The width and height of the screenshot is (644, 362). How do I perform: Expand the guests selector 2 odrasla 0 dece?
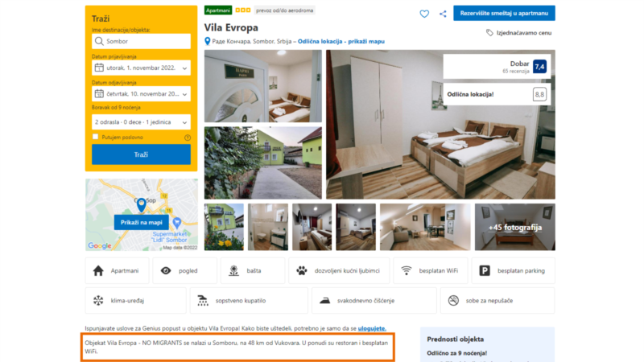tap(142, 122)
